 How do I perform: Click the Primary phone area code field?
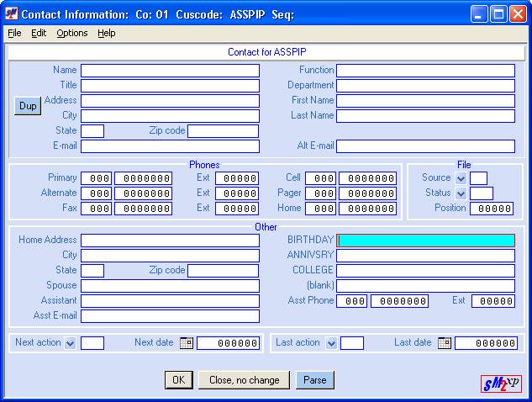point(96,178)
